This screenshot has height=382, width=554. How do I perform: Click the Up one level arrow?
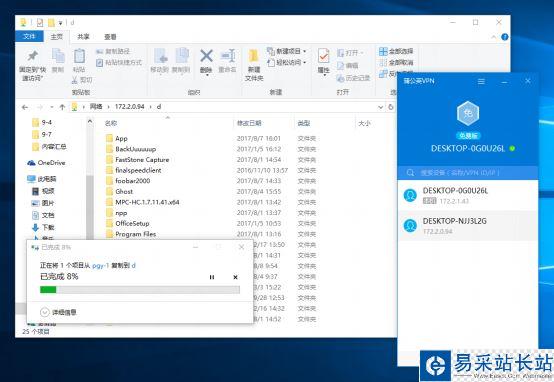pos(62,107)
